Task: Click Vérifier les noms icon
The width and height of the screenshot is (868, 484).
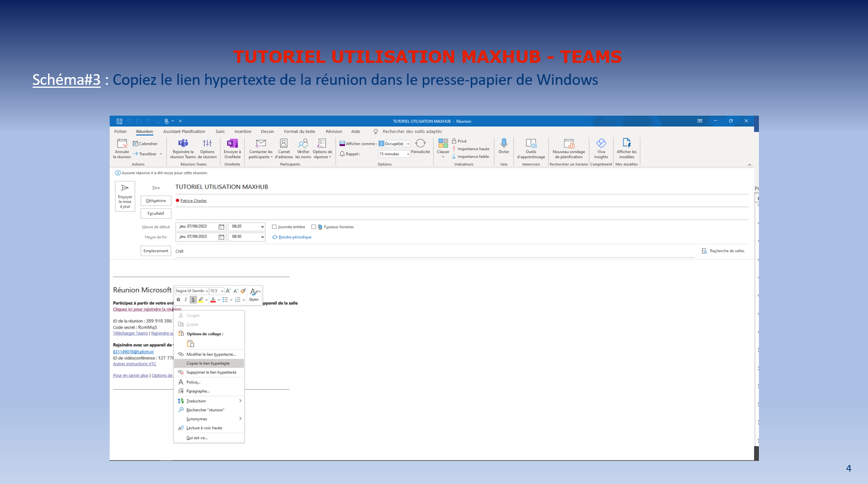Action: coord(303,144)
